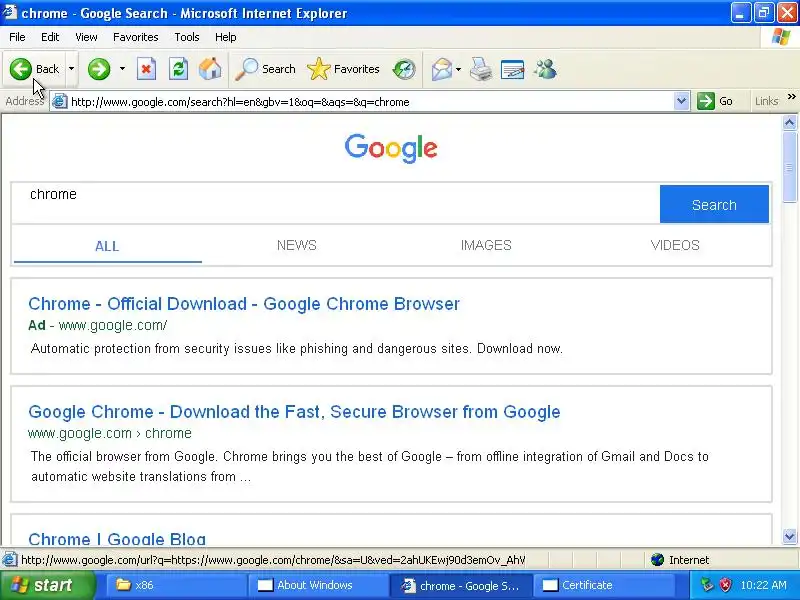
Task: Click the status bar page icon
Action: (9, 560)
